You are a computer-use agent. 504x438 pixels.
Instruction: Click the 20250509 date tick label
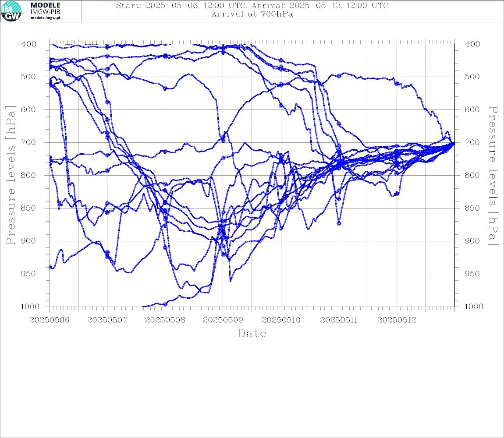click(223, 320)
